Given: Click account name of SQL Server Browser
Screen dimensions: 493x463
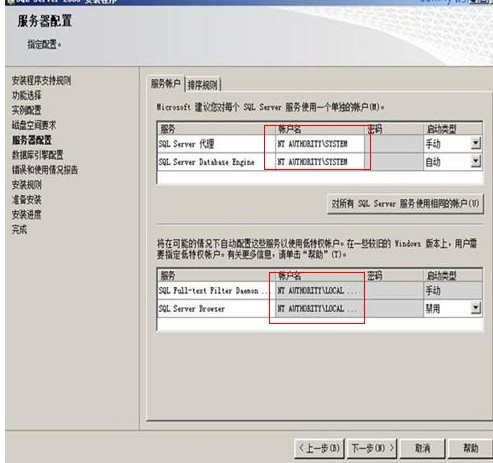Looking at the screenshot, I should (x=321, y=309).
